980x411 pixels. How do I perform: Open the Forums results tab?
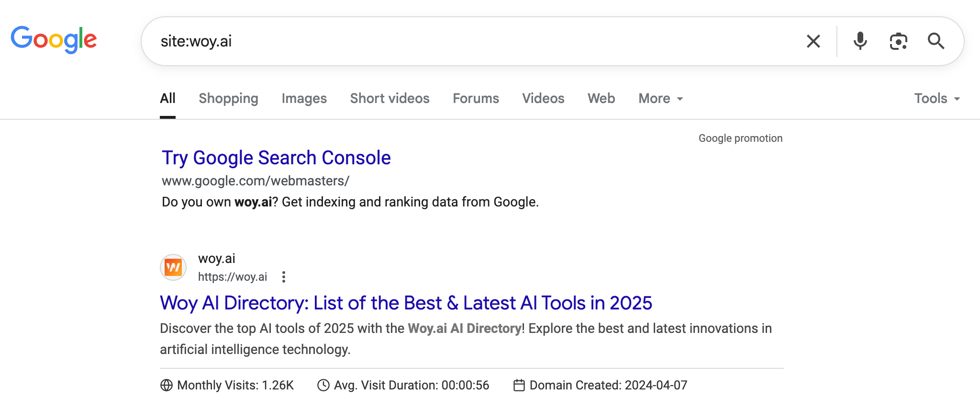coord(476,99)
